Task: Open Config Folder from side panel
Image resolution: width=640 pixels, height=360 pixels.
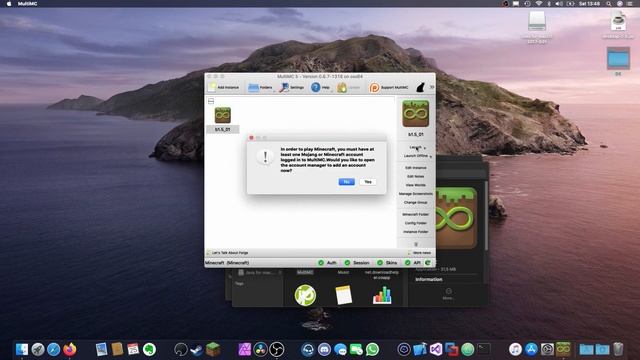Action: point(416,223)
